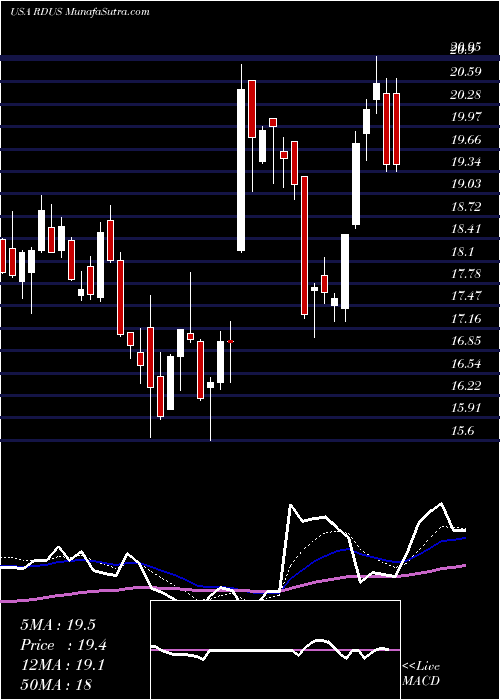Viewport: 500px width, 700px height.
Task: Click the 19.66 price axis label
Action: [x=466, y=140]
